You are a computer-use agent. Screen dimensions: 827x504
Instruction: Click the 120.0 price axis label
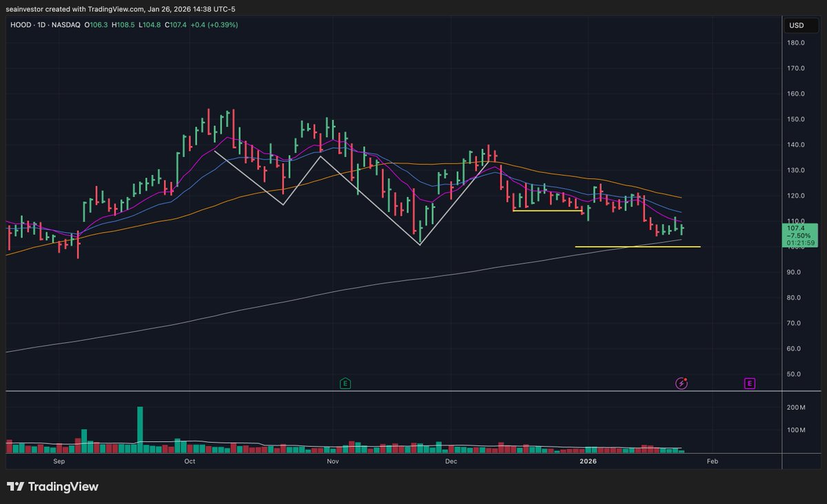[797, 196]
